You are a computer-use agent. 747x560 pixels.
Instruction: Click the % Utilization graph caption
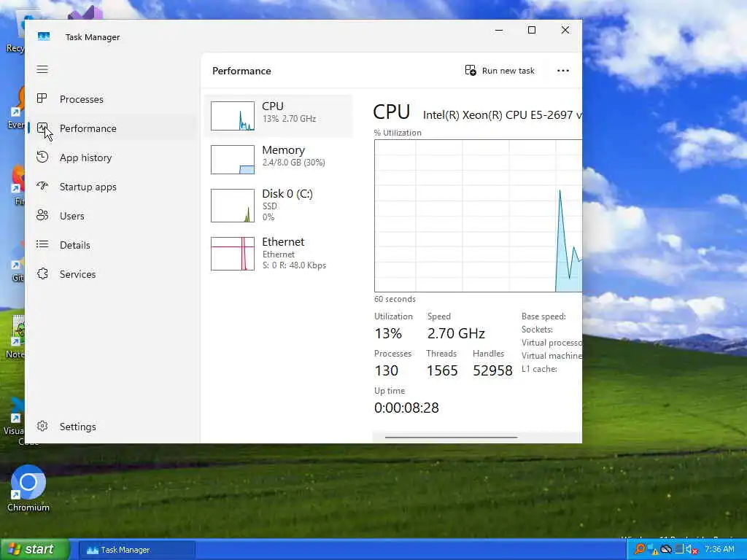(398, 133)
